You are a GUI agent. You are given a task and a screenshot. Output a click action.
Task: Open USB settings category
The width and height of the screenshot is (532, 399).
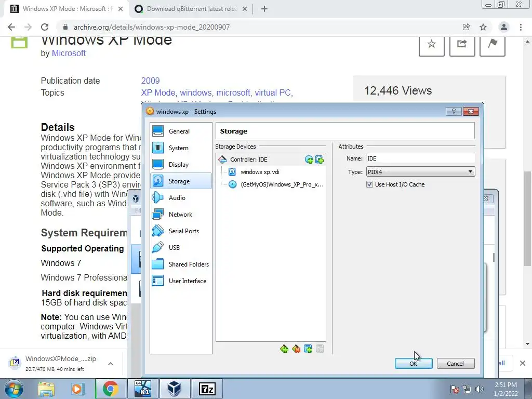click(x=181, y=248)
